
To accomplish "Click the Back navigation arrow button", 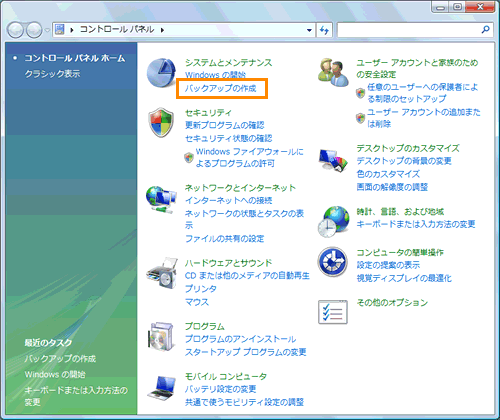I will (15, 30).
